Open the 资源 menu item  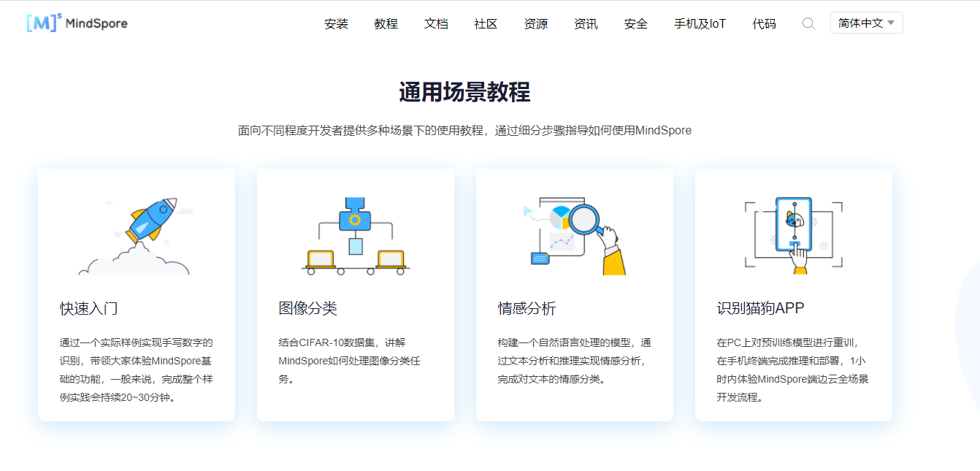tap(536, 24)
